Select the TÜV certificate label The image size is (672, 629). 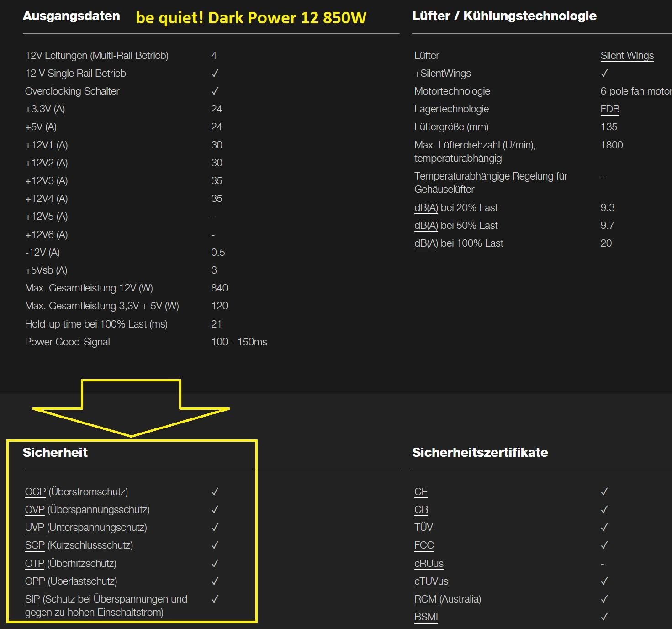423,528
